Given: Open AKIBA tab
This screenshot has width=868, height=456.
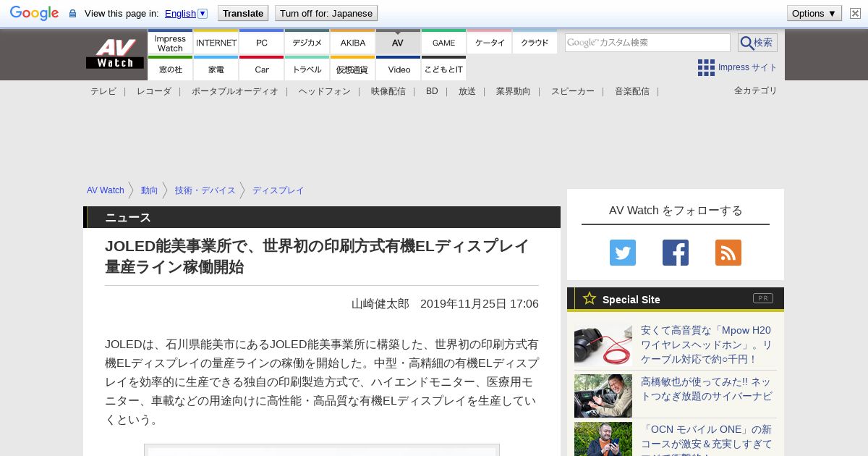Looking at the screenshot, I should [x=353, y=43].
